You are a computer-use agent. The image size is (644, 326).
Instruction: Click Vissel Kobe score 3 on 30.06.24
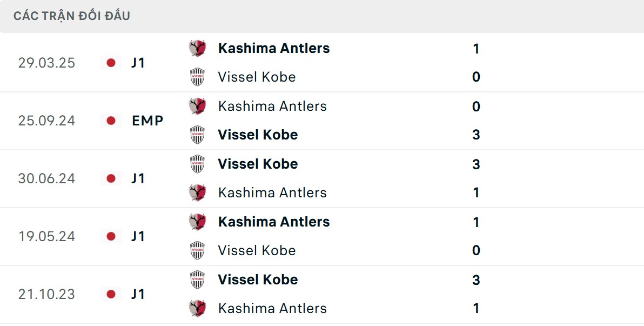coord(476,164)
